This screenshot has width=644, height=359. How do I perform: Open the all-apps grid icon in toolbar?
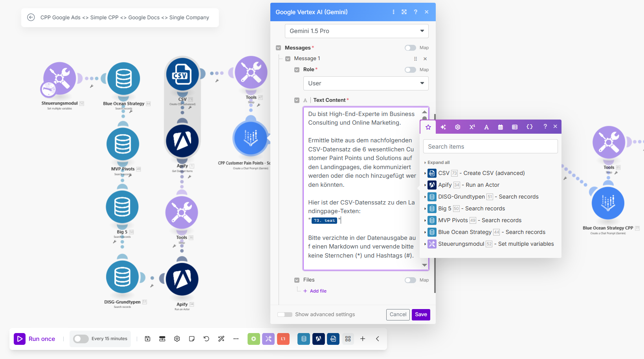pos(348,339)
